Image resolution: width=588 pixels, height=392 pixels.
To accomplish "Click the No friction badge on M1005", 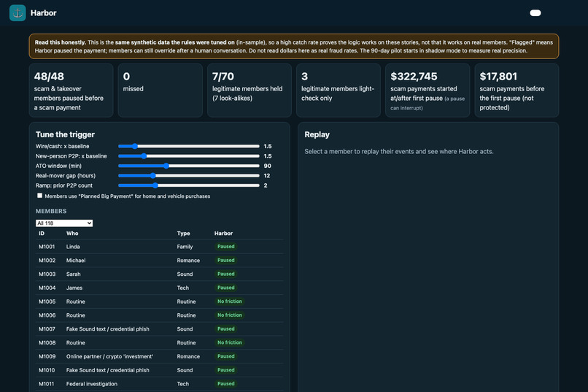I will click(x=230, y=301).
